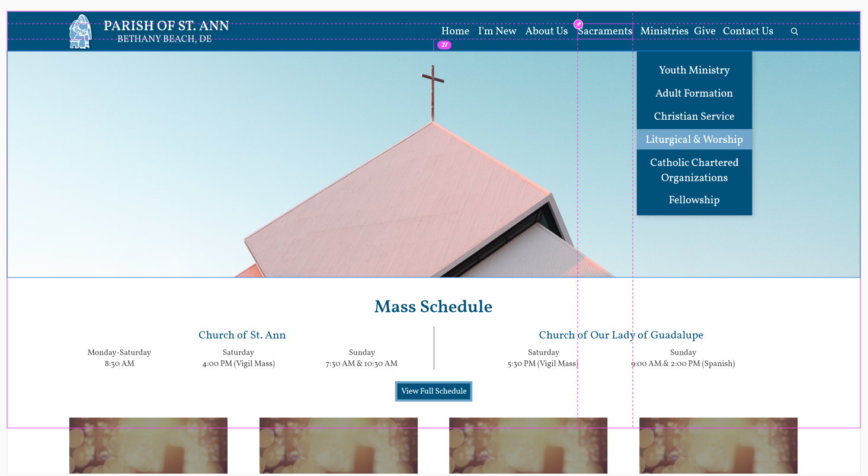This screenshot has width=868, height=476.
Task: Open the Ministries dropdown menu
Action: click(664, 31)
